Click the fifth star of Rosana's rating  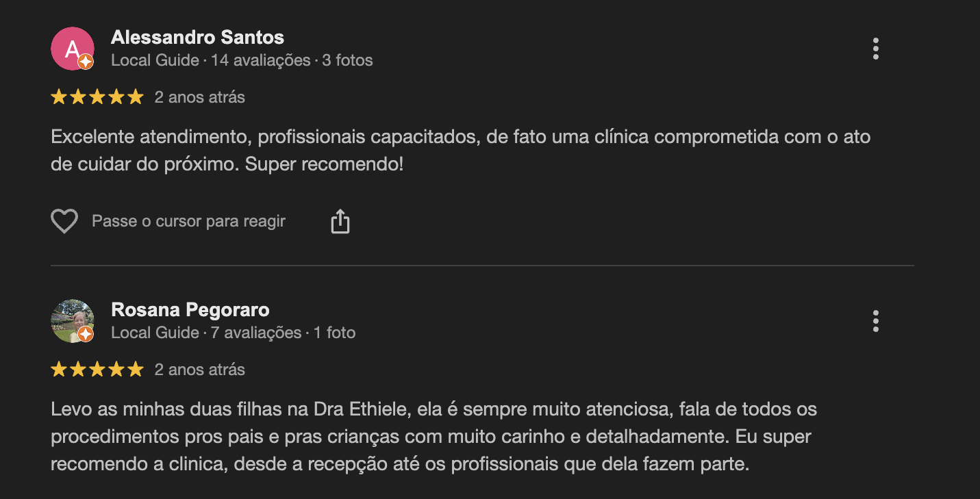[136, 370]
